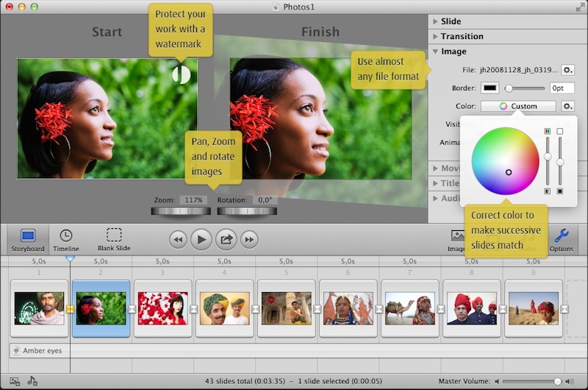Click the Options wrench icon
This screenshot has height=390, width=588.
click(x=561, y=238)
